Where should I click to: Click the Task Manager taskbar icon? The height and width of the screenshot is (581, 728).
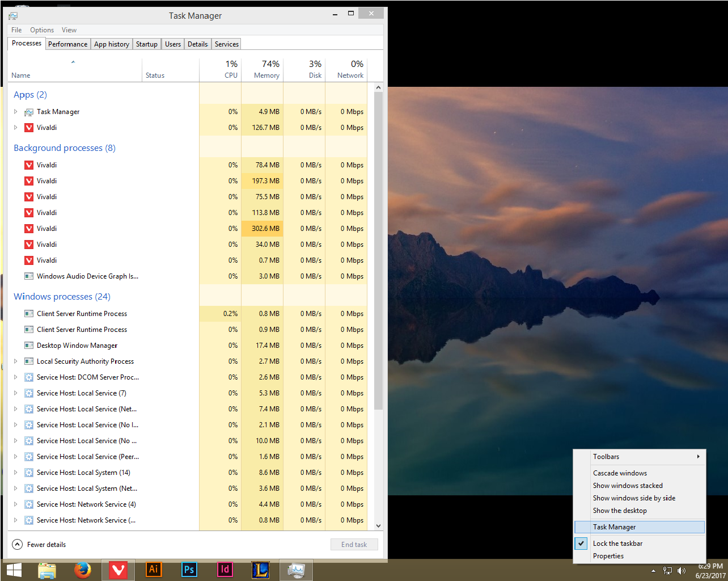[296, 570]
